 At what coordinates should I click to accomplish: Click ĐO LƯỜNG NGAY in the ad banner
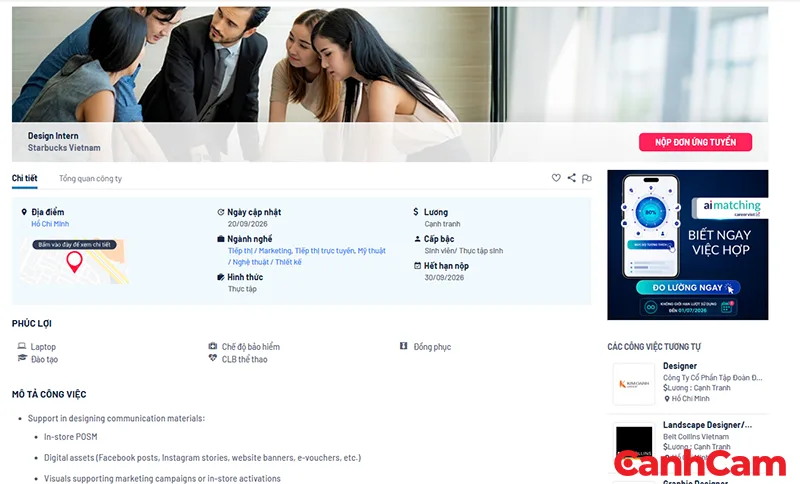tap(688, 288)
